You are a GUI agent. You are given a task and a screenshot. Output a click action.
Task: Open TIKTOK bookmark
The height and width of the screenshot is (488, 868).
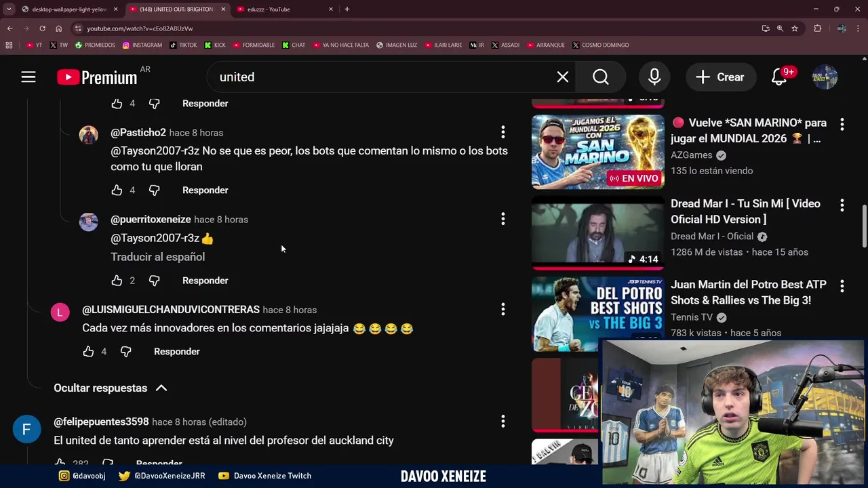point(183,45)
